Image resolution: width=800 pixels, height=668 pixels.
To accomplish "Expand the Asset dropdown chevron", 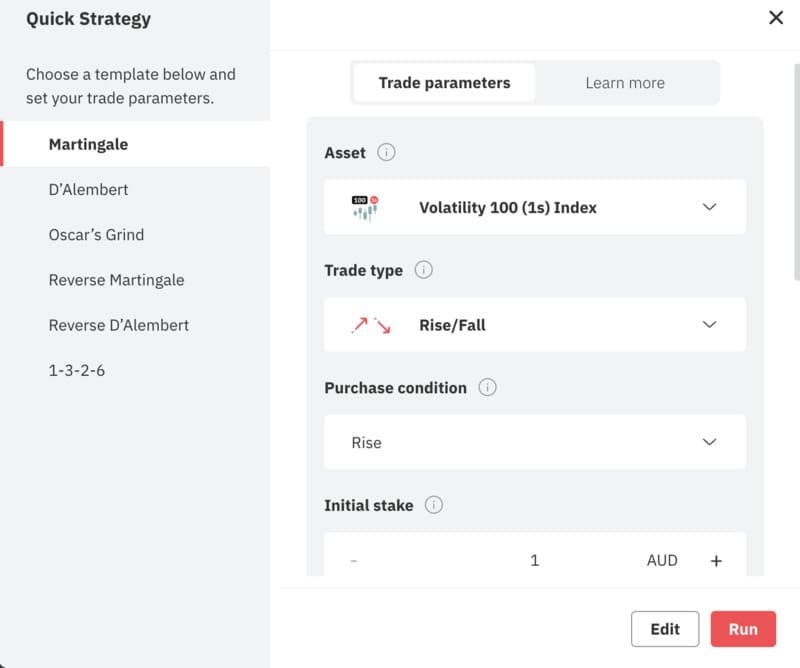I will click(709, 207).
